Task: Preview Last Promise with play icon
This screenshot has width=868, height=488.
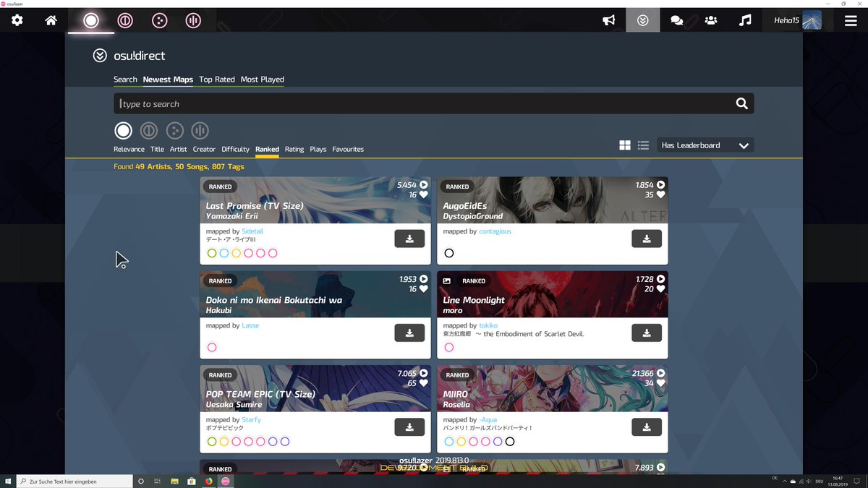Action: [424, 185]
